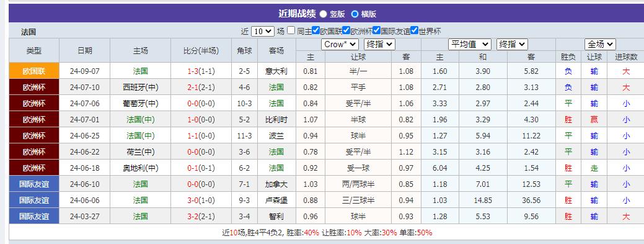Image resolution: width=644 pixels, height=244 pixels.
Task: Select the 横版 radio button
Action: tap(355, 14)
